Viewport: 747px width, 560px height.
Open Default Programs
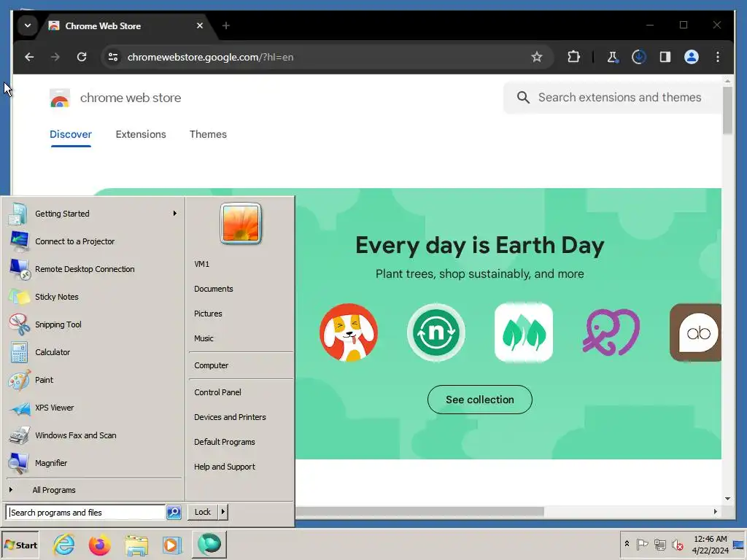[241, 442]
